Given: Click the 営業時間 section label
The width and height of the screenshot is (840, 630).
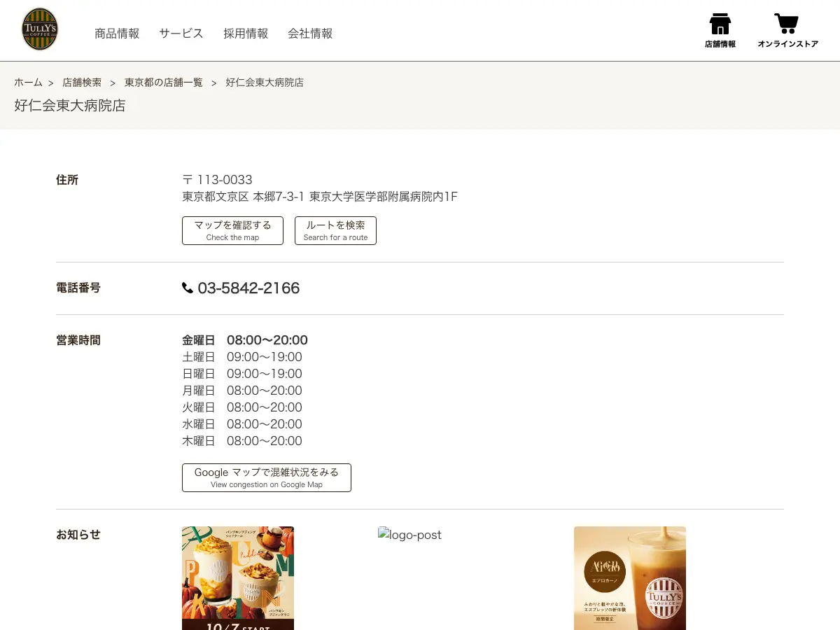Looking at the screenshot, I should coord(78,340).
